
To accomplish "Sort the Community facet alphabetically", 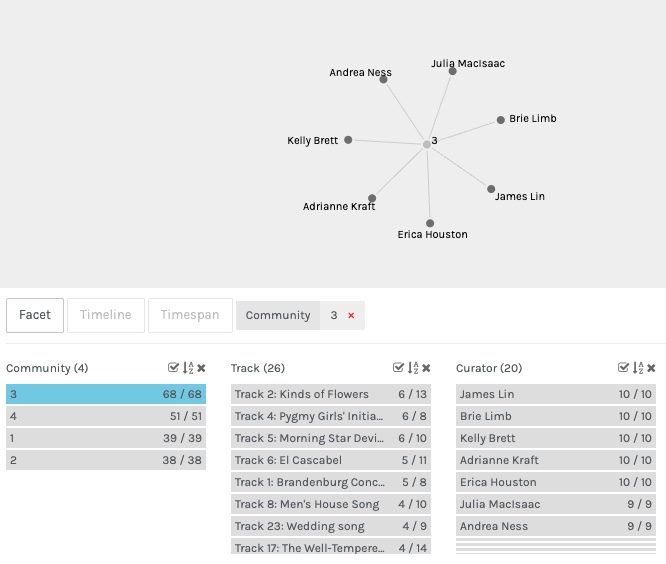I will [x=188, y=369].
